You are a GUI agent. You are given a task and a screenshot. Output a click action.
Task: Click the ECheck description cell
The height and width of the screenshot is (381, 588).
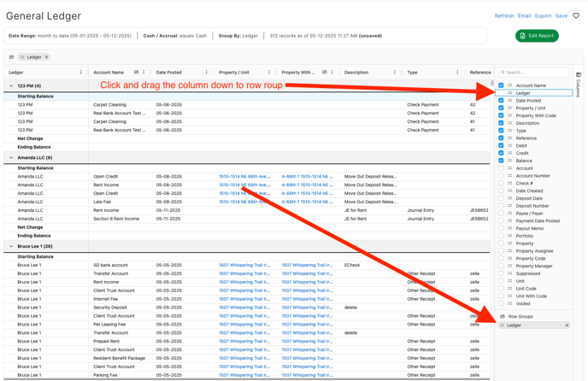click(352, 265)
